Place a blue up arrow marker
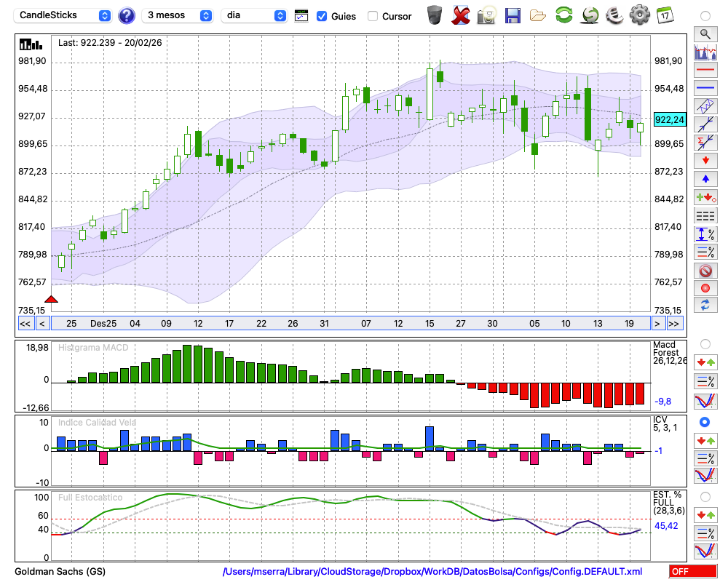This screenshot has width=728, height=582. pyautogui.click(x=705, y=179)
